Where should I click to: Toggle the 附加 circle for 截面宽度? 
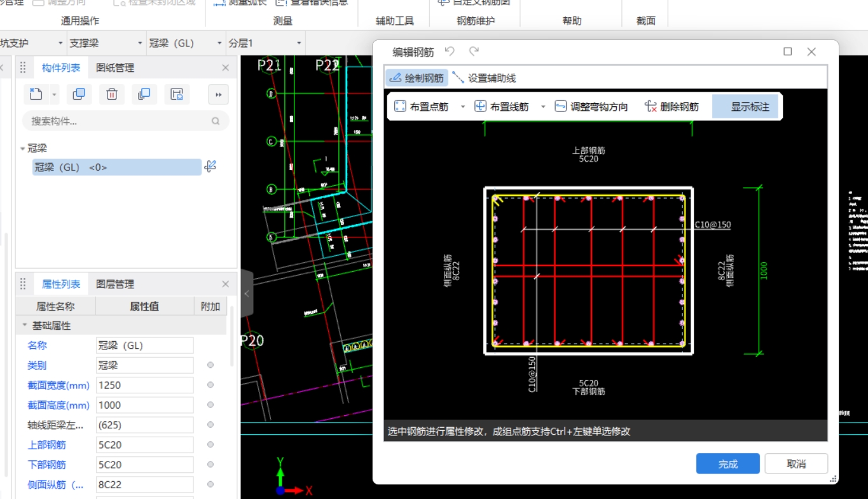[x=210, y=385]
